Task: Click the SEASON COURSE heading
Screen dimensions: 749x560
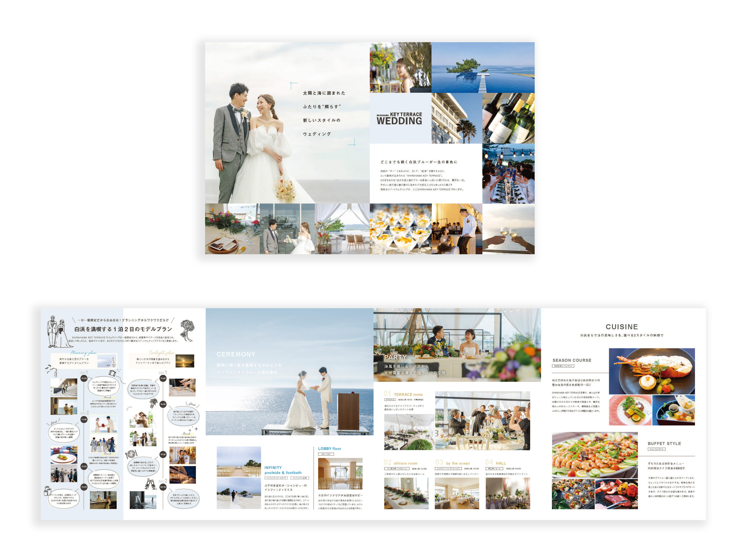Action: [x=572, y=360]
